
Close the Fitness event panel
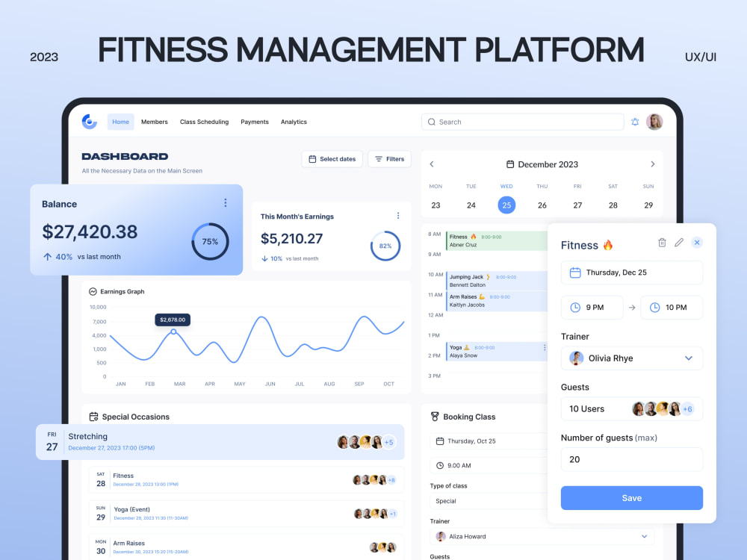(697, 243)
